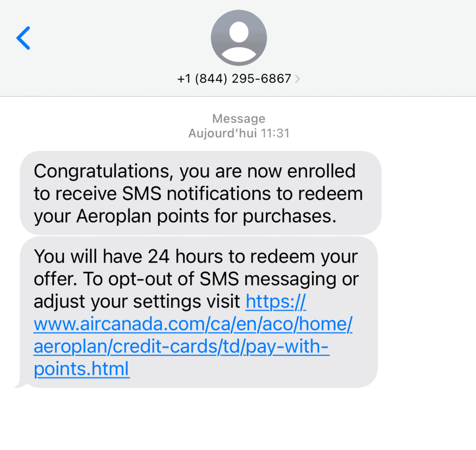Tap the Aujourd'hui 11:31 timestamp
The height and width of the screenshot is (450, 476).
[x=238, y=133]
